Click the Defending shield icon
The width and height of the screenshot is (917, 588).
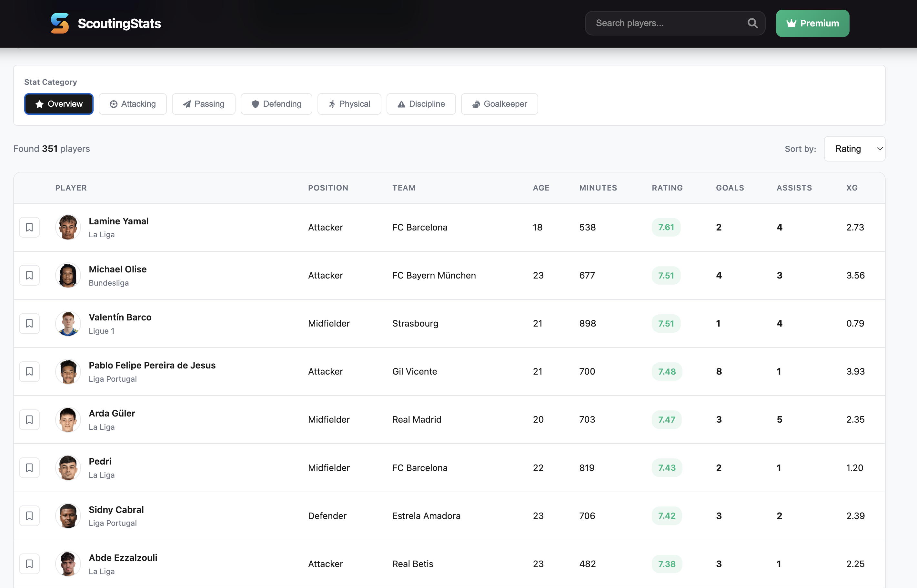tap(255, 104)
